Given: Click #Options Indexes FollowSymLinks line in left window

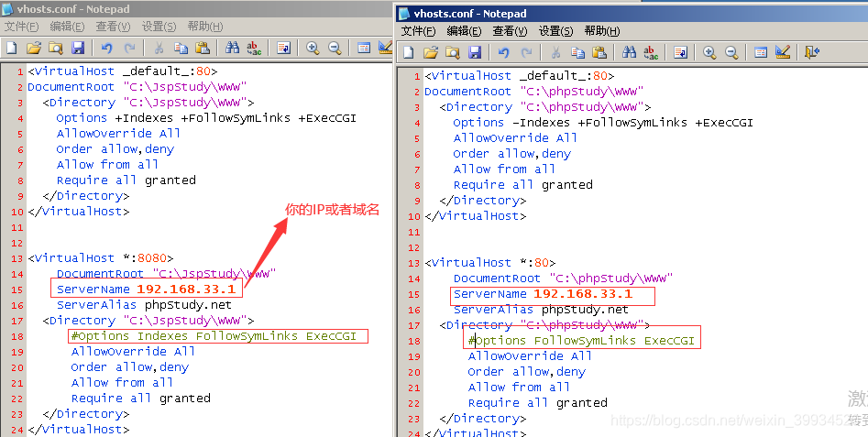Looking at the screenshot, I should pos(214,336).
